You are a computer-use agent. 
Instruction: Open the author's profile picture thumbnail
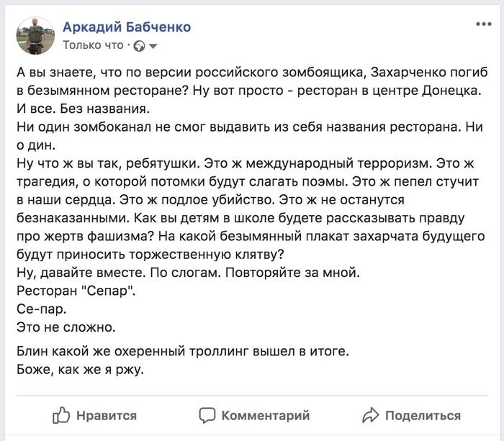pos(35,36)
